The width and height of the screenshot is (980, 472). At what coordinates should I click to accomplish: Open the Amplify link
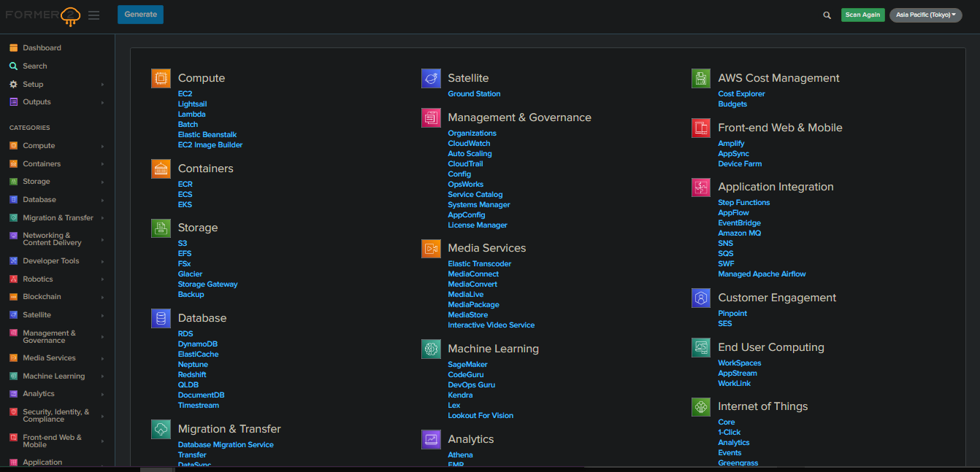pos(731,144)
